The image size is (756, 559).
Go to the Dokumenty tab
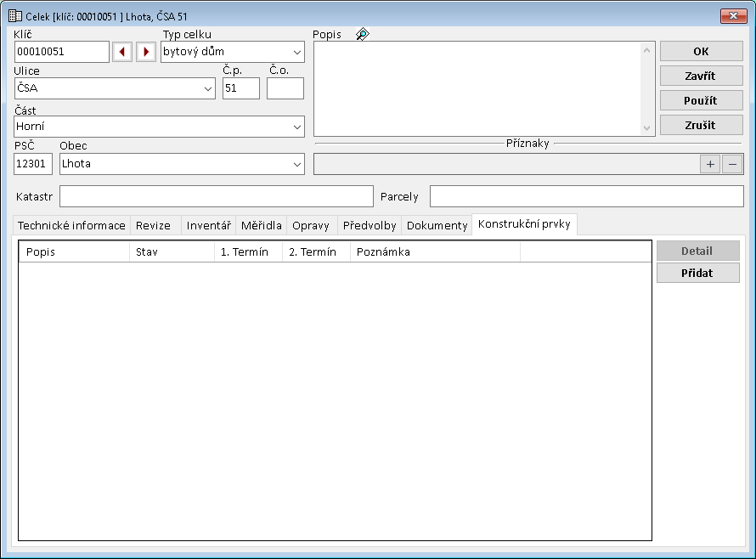point(437,225)
